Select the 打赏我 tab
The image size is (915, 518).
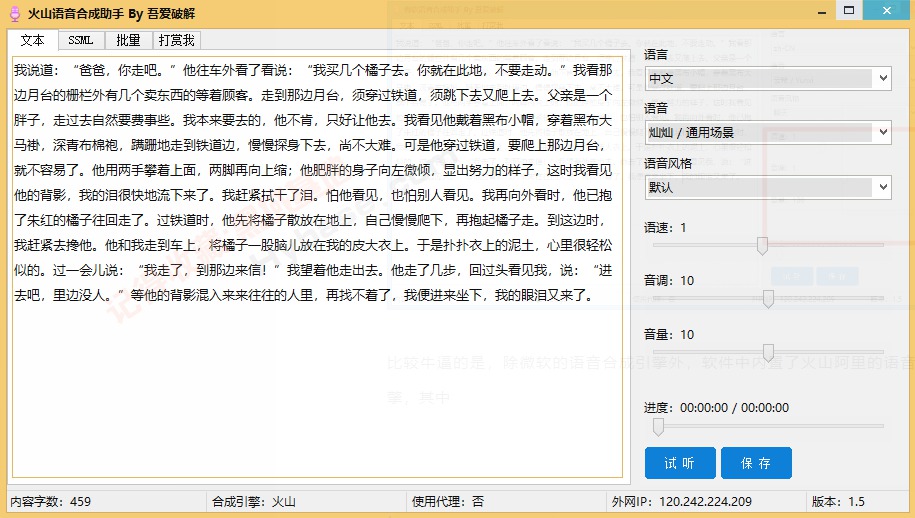176,40
